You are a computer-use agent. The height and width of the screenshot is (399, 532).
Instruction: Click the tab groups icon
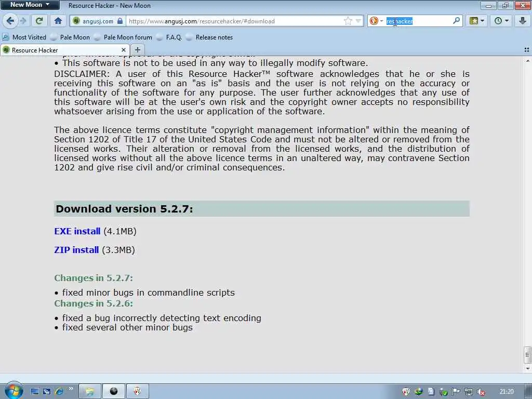coord(527,50)
